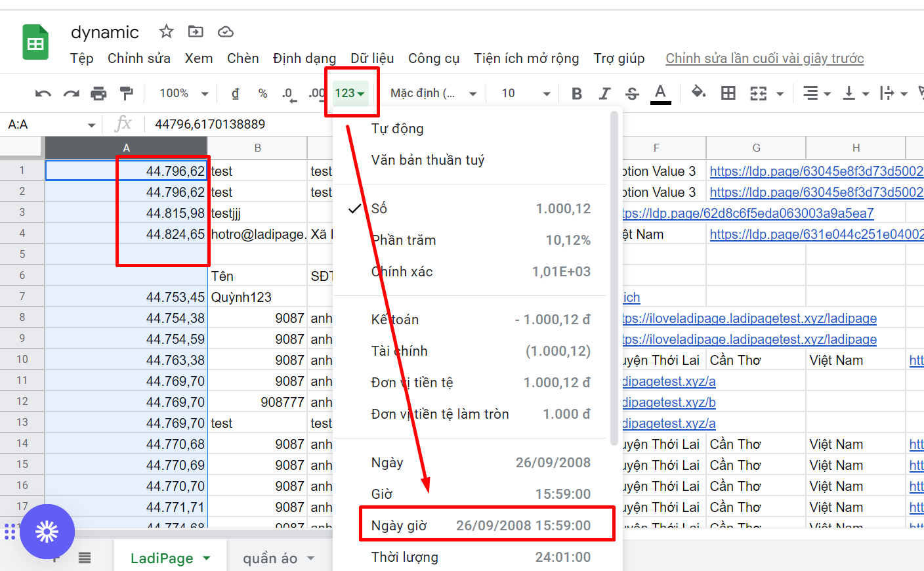Toggle bold formatting
The width and height of the screenshot is (924, 571).
[577, 94]
